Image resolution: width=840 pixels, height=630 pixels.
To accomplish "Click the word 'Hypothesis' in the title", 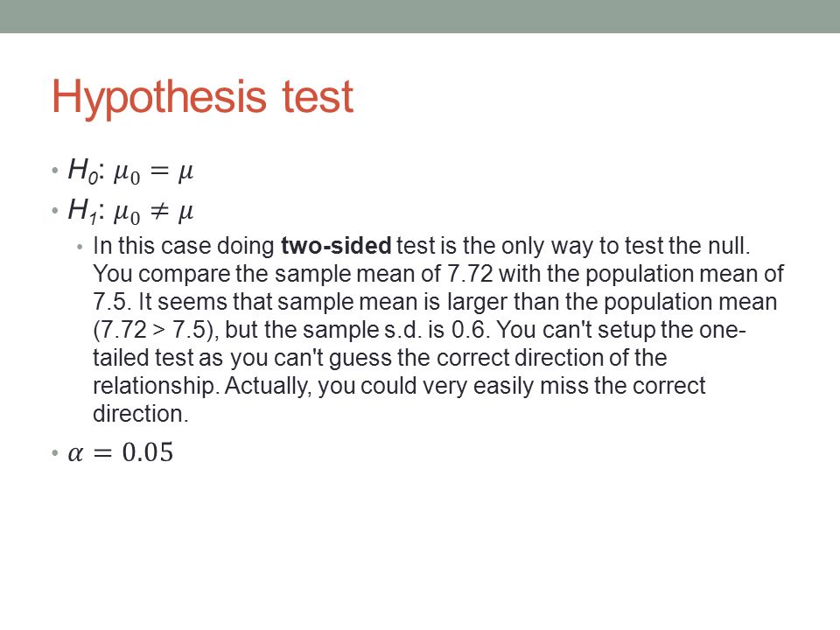I will click(x=159, y=97).
